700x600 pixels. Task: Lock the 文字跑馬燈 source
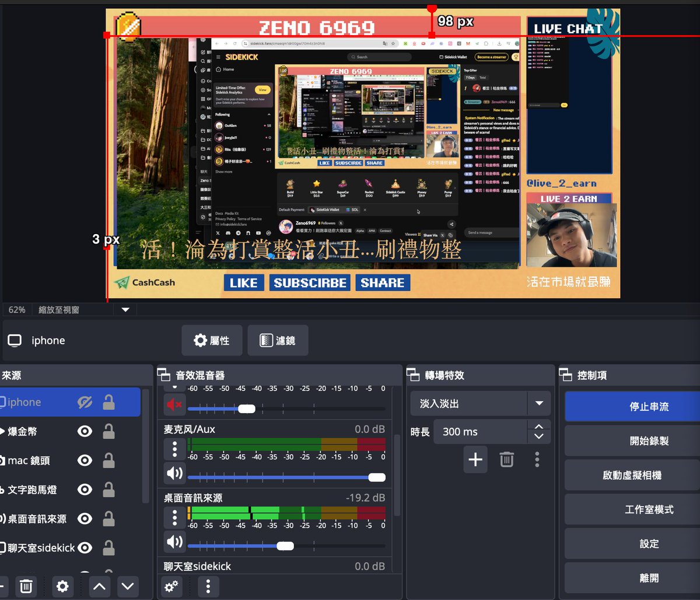pyautogui.click(x=108, y=489)
